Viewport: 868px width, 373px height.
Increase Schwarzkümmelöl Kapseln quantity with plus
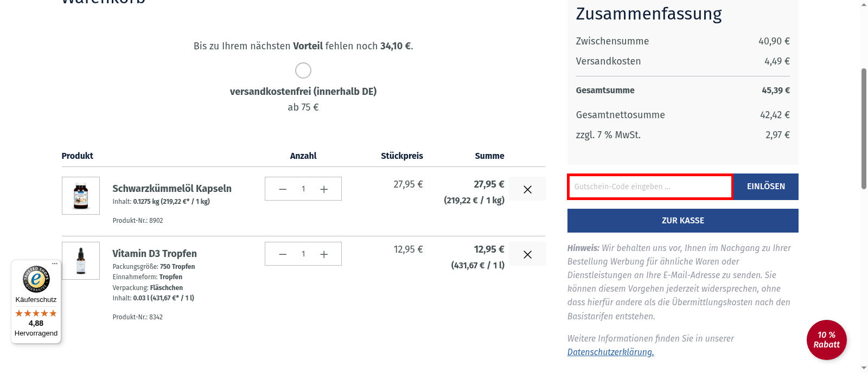click(x=324, y=189)
